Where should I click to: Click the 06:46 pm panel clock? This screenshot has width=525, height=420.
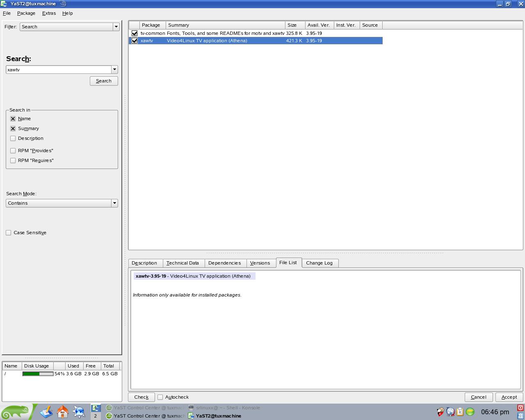click(495, 412)
